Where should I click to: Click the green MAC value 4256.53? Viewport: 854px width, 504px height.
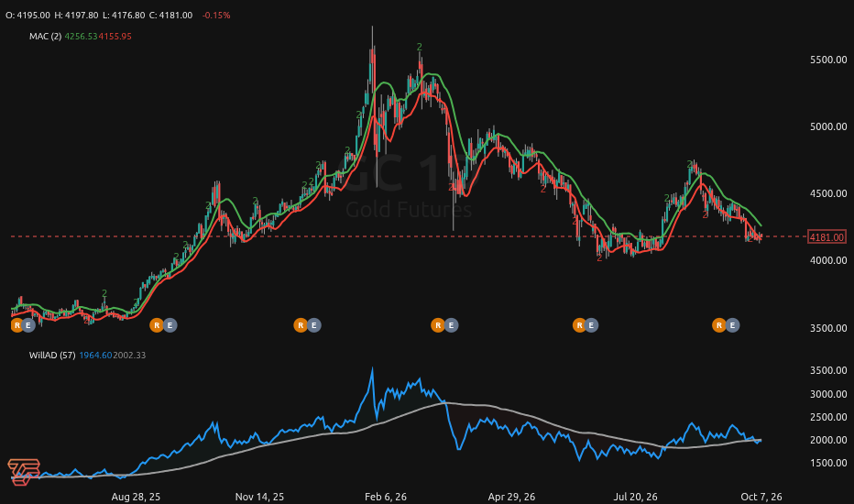[82, 37]
